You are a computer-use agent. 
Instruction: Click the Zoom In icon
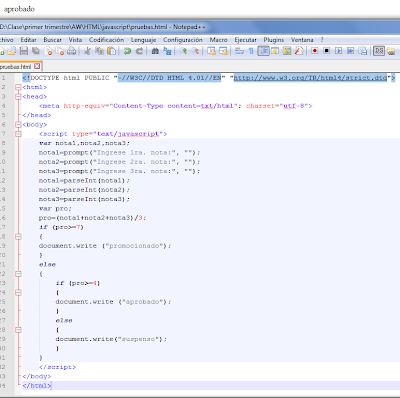(x=183, y=51)
